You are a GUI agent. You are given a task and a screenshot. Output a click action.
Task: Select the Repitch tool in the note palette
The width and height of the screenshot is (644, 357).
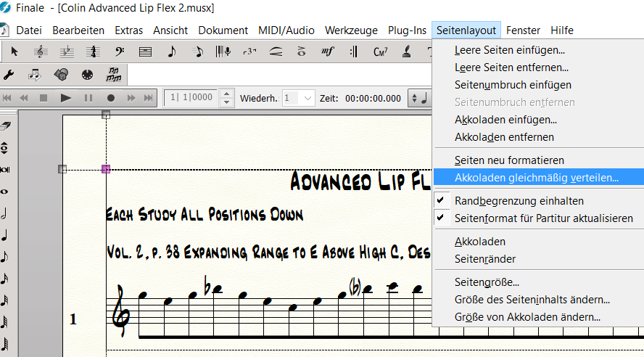pos(4,148)
